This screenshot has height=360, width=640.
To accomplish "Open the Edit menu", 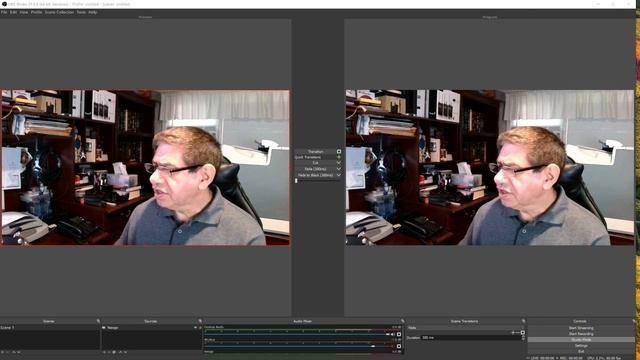I will click(13, 12).
